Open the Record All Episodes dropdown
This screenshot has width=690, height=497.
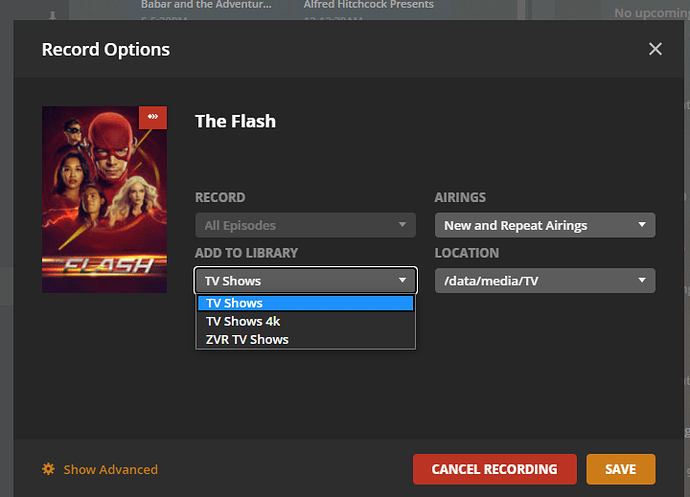(x=305, y=225)
